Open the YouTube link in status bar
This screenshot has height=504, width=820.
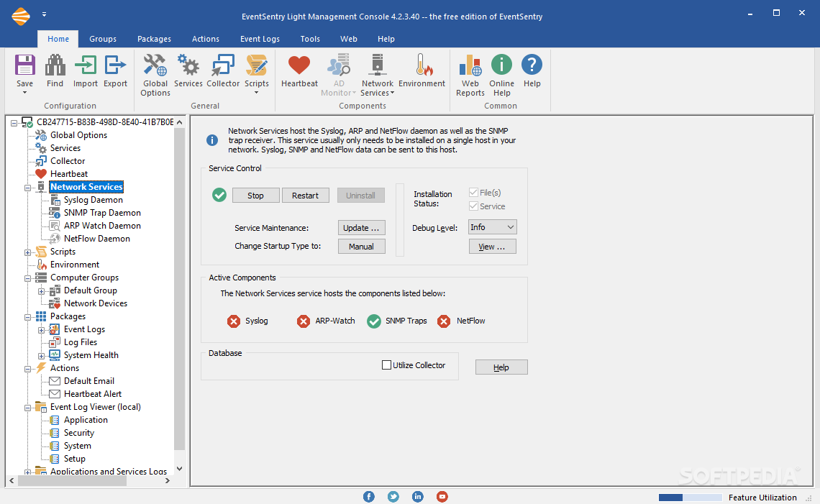(442, 497)
